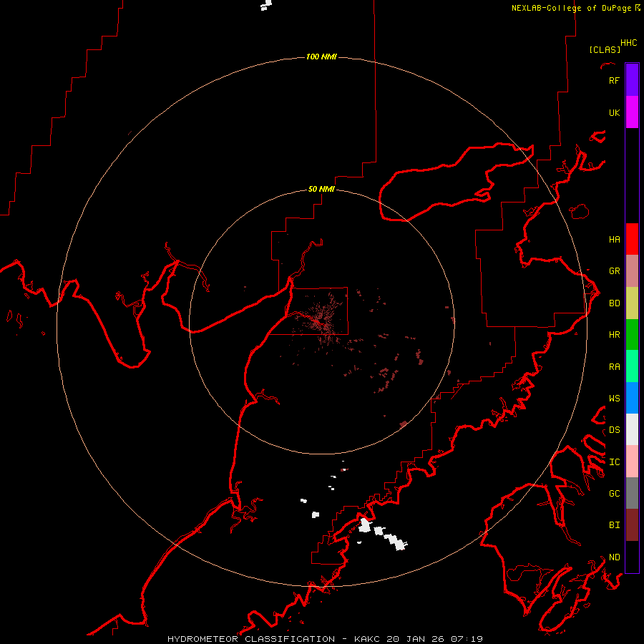Click the UK legend label
This screenshot has width=644, height=644.
pos(614,112)
